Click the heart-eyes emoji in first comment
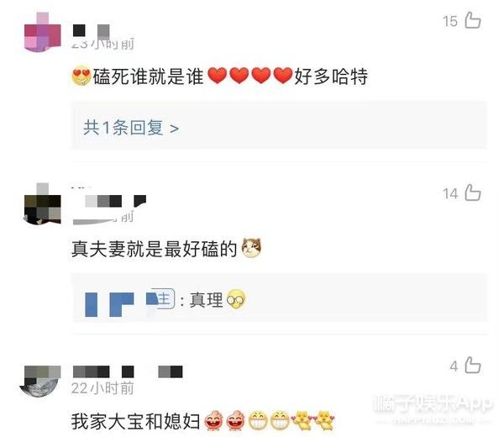This screenshot has width=504, height=437. pos(81,76)
